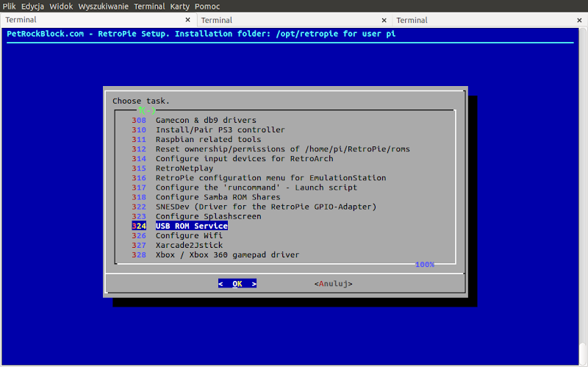Screen dimensions: 588x367
Task: Click the 100% scroll position indicator
Action: 425,265
